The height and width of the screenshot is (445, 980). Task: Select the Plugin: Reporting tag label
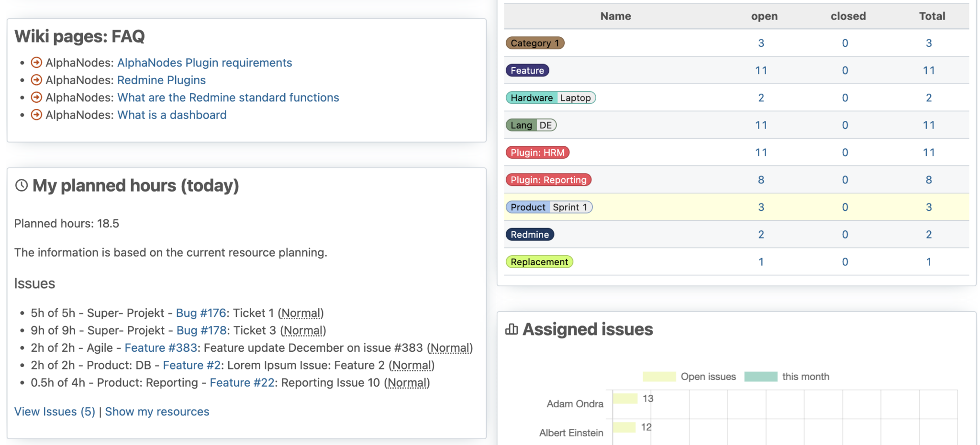click(x=548, y=180)
